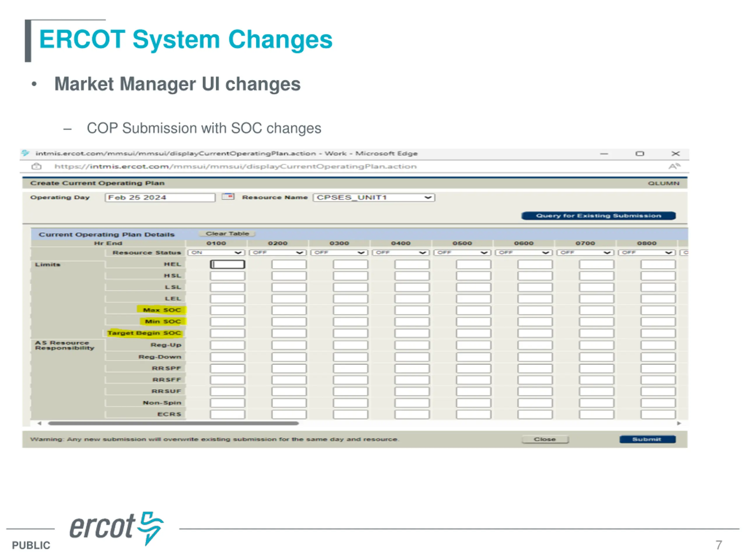Click Non-Spin input for hour 0300
This screenshot has height=560, width=747.
point(350,403)
